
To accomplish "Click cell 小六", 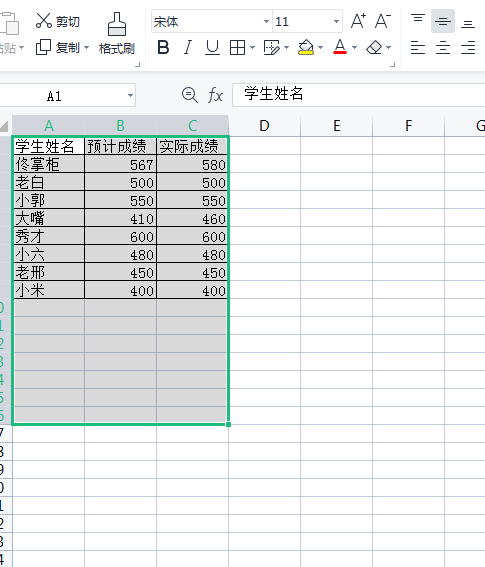I will [48, 254].
